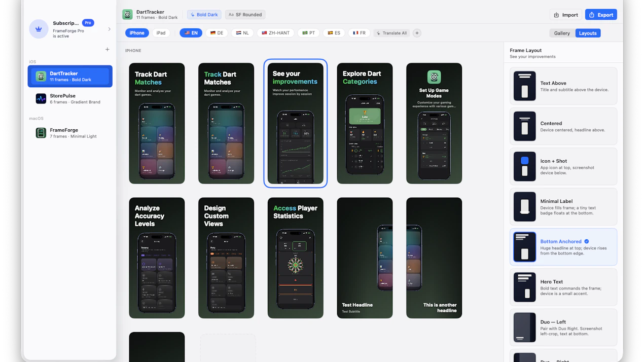This screenshot has height=362, width=644.
Task: Click the Minimal Label preview icon
Action: click(x=525, y=207)
